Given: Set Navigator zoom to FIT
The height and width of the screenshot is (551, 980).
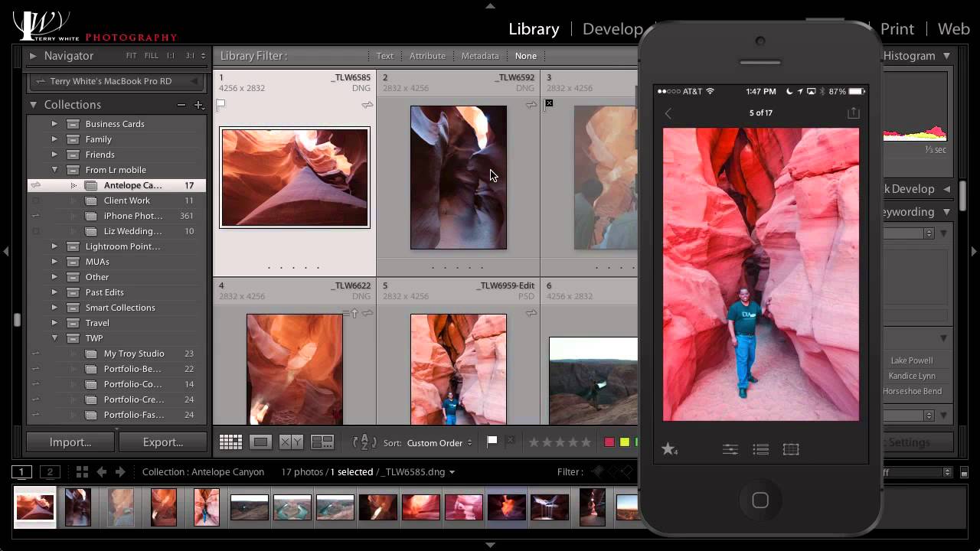Looking at the screenshot, I should pyautogui.click(x=132, y=56).
